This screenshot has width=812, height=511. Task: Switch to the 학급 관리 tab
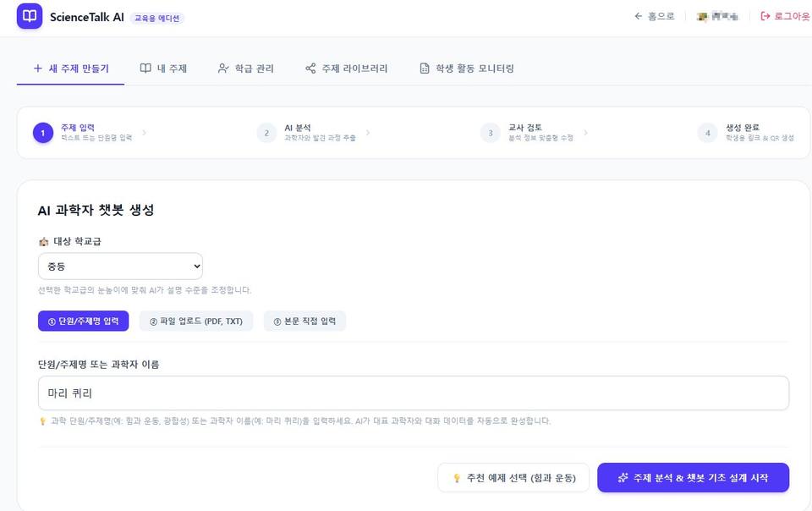(x=246, y=69)
